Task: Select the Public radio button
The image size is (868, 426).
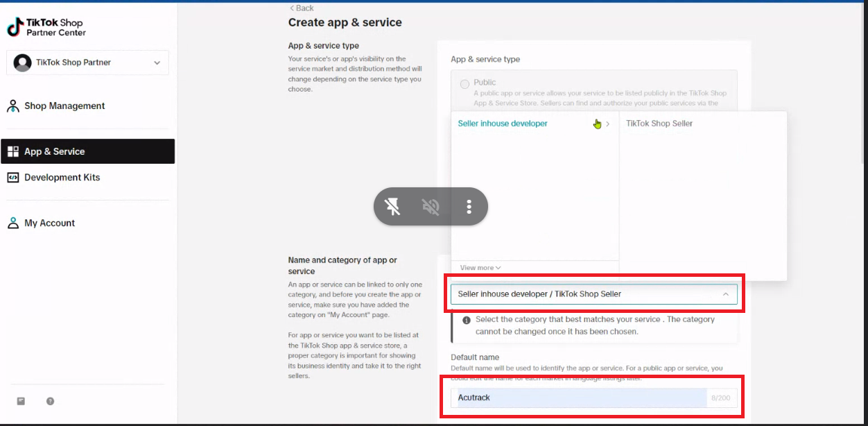Action: (x=465, y=84)
